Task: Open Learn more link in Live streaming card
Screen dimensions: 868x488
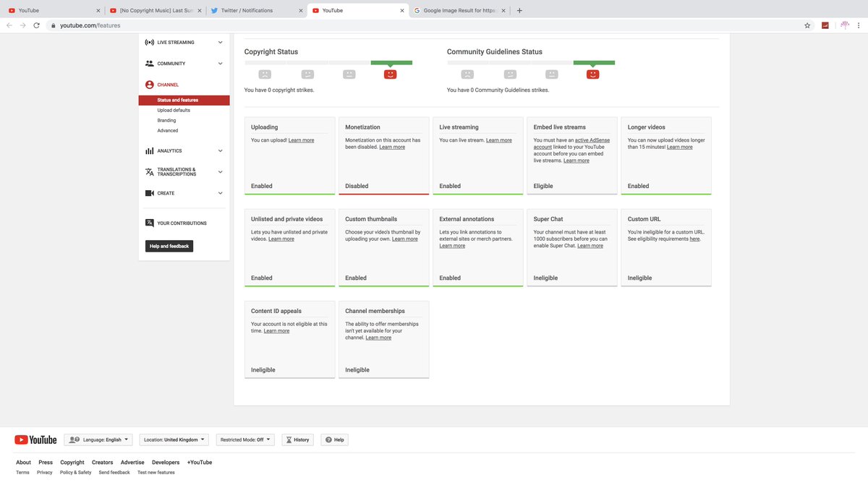Action: (499, 140)
